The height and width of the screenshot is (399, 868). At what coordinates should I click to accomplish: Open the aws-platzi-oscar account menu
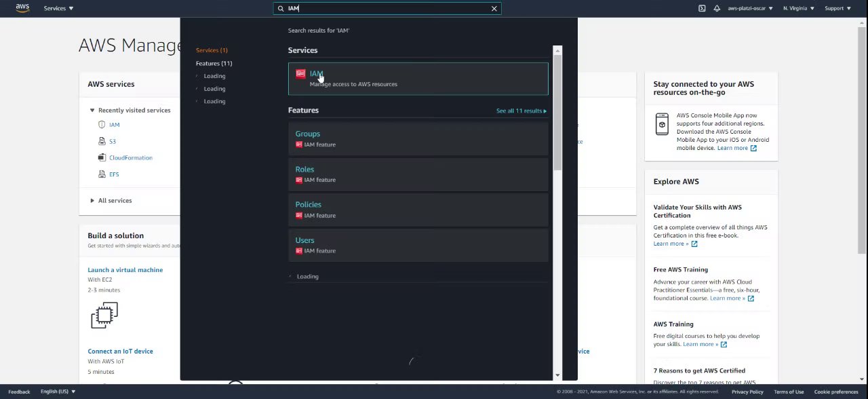pos(751,8)
